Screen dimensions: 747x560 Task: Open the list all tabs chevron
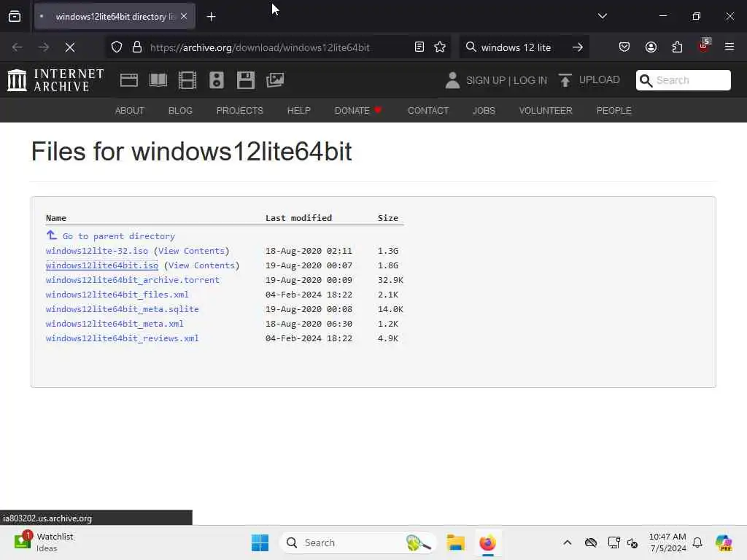[x=602, y=16]
